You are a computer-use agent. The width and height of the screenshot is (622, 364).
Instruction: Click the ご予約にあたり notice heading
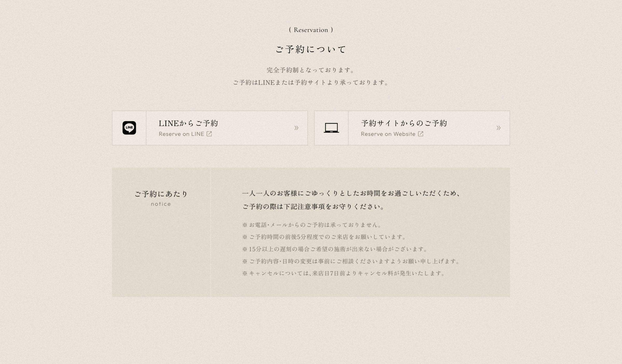pyautogui.click(x=161, y=194)
